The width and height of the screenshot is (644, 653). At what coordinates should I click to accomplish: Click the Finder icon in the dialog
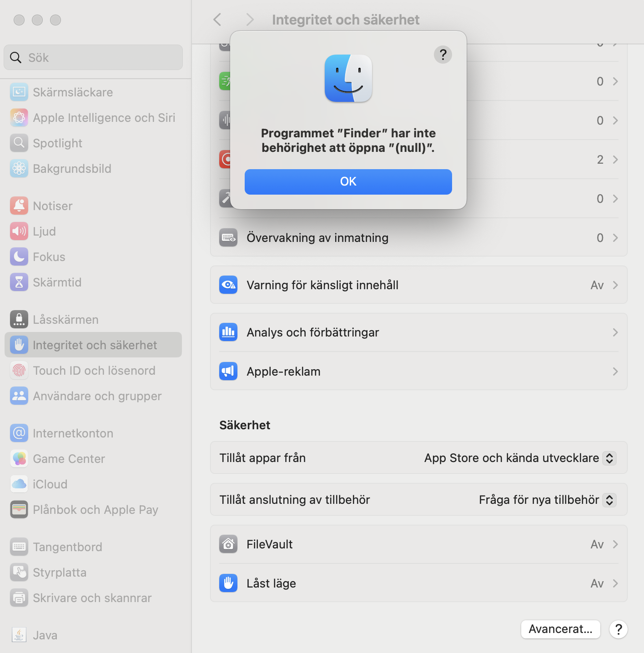click(x=348, y=78)
